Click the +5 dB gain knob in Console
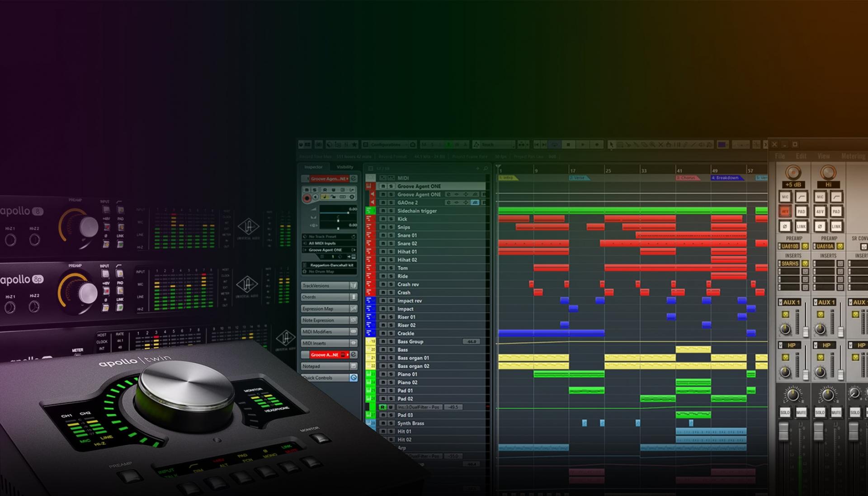Viewport: 868px width, 496px height. tap(793, 172)
